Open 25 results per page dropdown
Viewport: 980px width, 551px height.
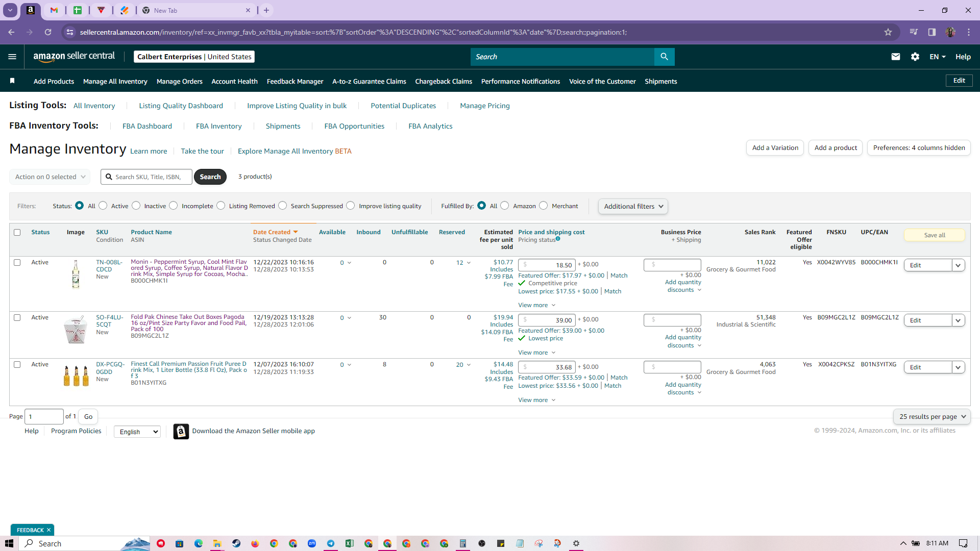[932, 417]
